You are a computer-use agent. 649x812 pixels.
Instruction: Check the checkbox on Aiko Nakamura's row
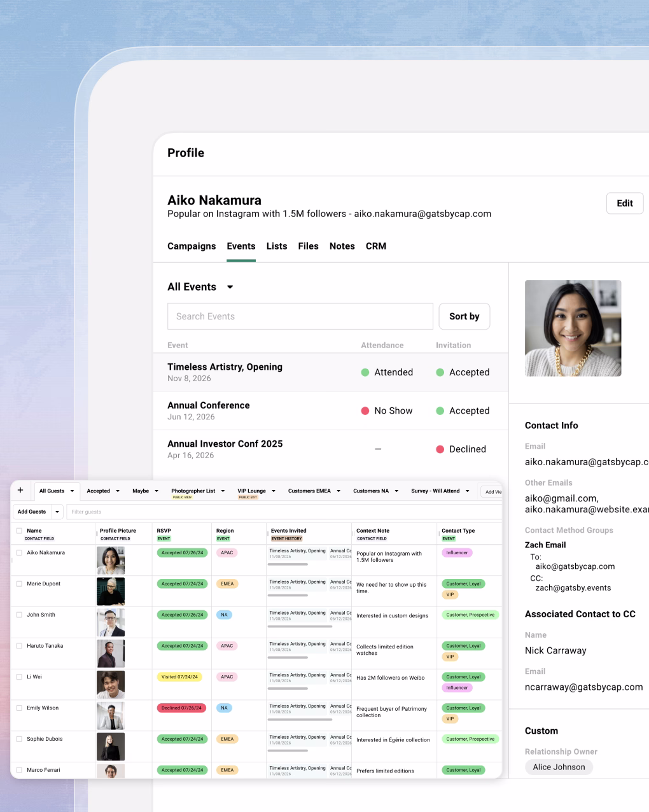(x=18, y=553)
